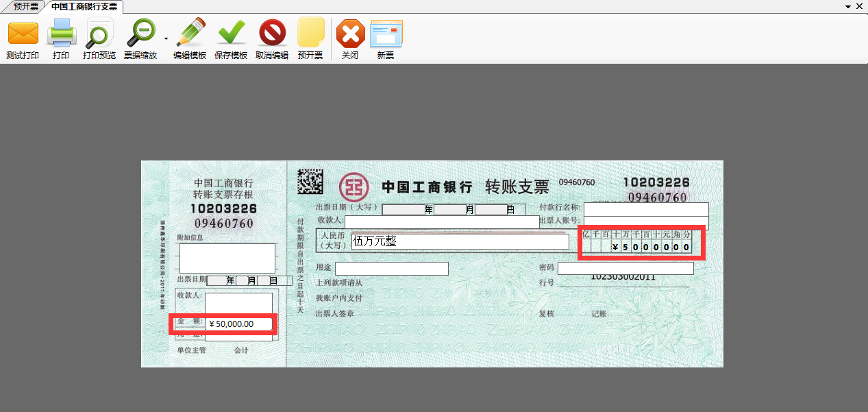Print the cheque with 打印 icon

[61, 33]
